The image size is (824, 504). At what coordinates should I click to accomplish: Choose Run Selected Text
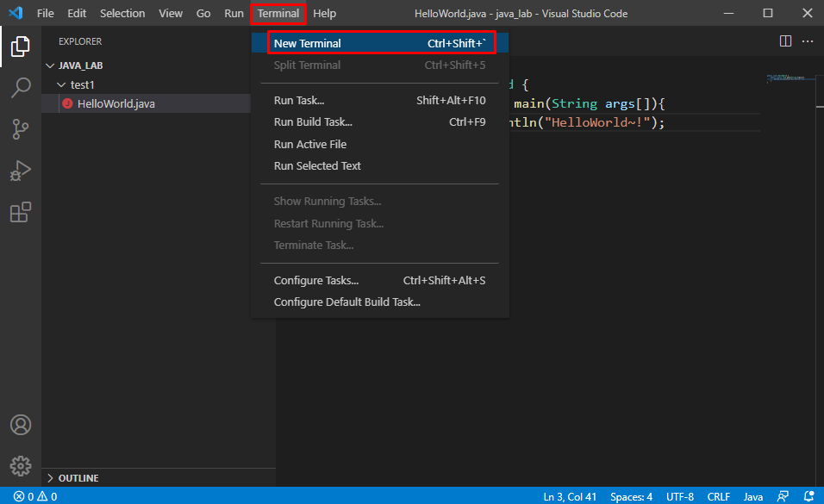coord(380,165)
